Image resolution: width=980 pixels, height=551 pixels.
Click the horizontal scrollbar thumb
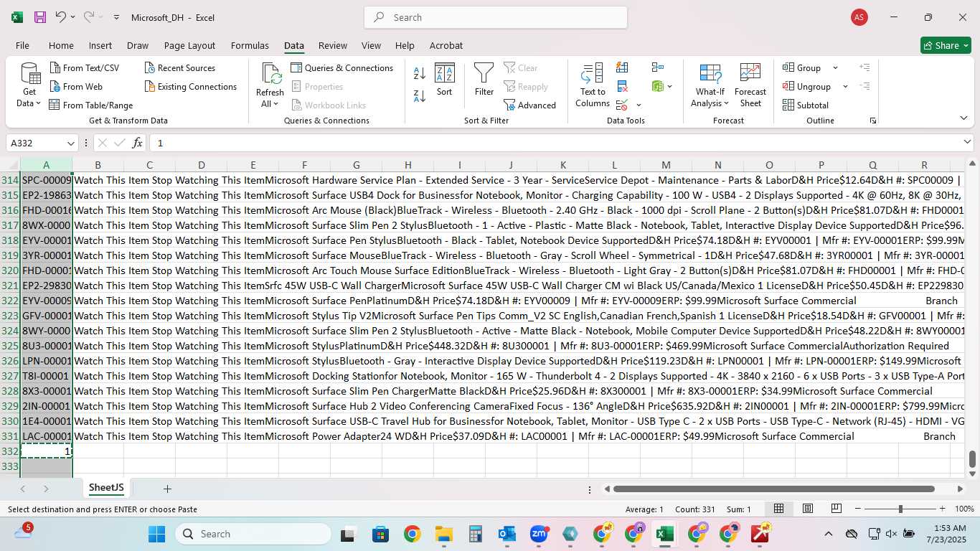coord(773,489)
